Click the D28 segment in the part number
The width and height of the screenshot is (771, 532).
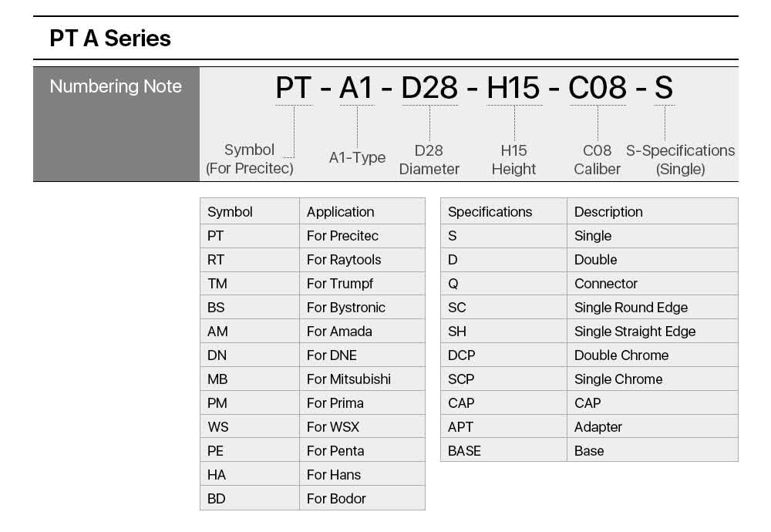tap(429, 88)
